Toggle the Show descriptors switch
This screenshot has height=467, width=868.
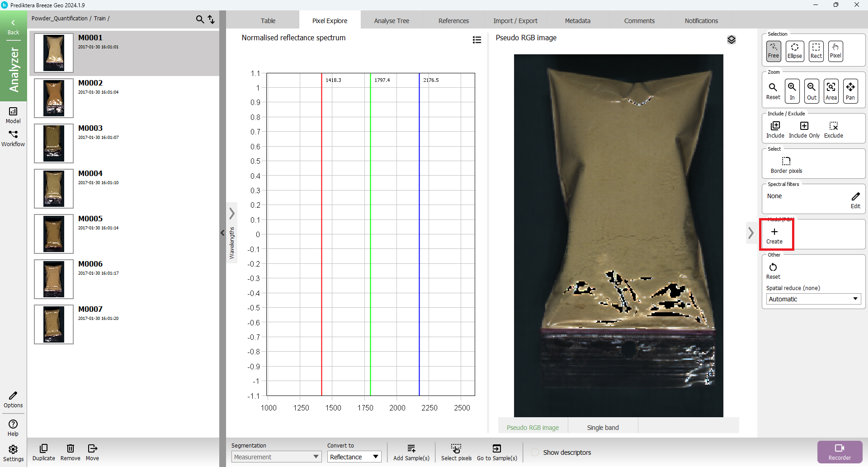(535, 453)
